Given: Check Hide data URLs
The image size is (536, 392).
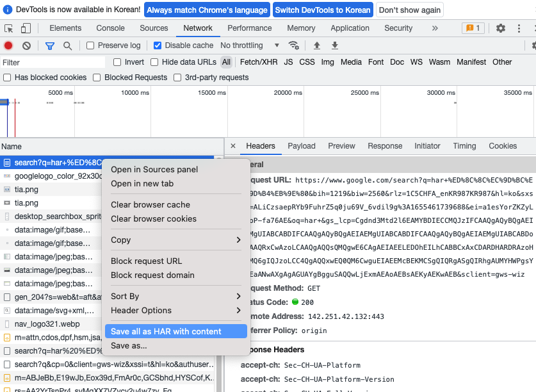Looking at the screenshot, I should pyautogui.click(x=154, y=62).
